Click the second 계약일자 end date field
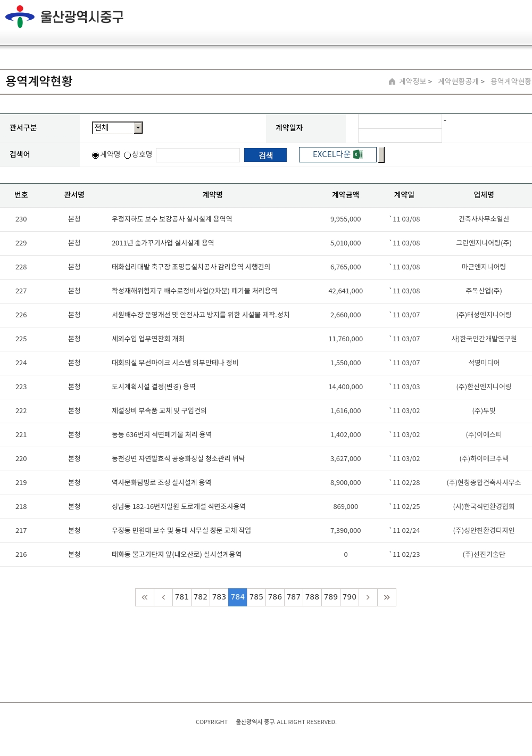The image size is (532, 756). [400, 136]
